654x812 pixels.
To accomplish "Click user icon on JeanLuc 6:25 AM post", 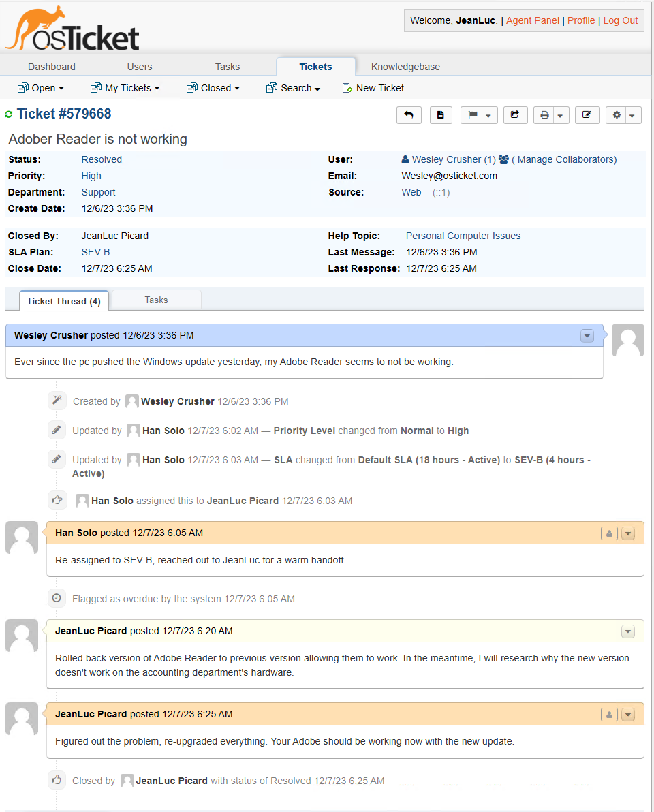I will coord(610,715).
